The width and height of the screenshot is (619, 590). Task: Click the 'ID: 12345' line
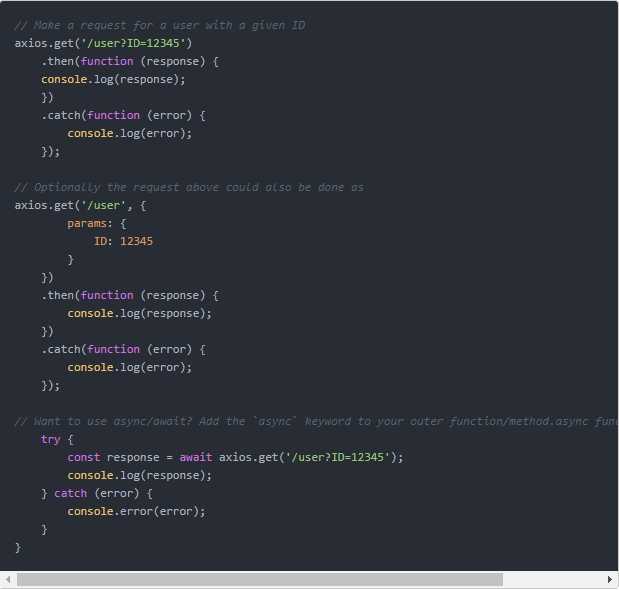tap(123, 241)
